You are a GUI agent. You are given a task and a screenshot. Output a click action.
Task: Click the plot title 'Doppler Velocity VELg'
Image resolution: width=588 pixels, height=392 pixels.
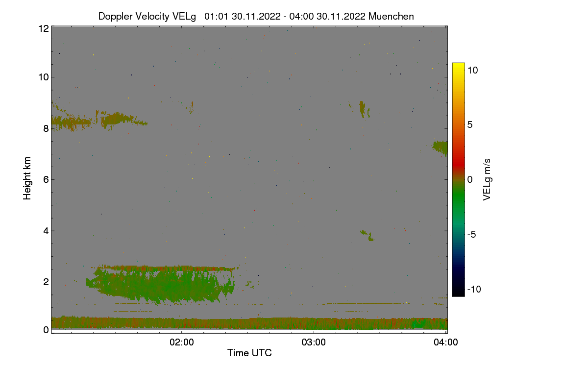point(147,16)
